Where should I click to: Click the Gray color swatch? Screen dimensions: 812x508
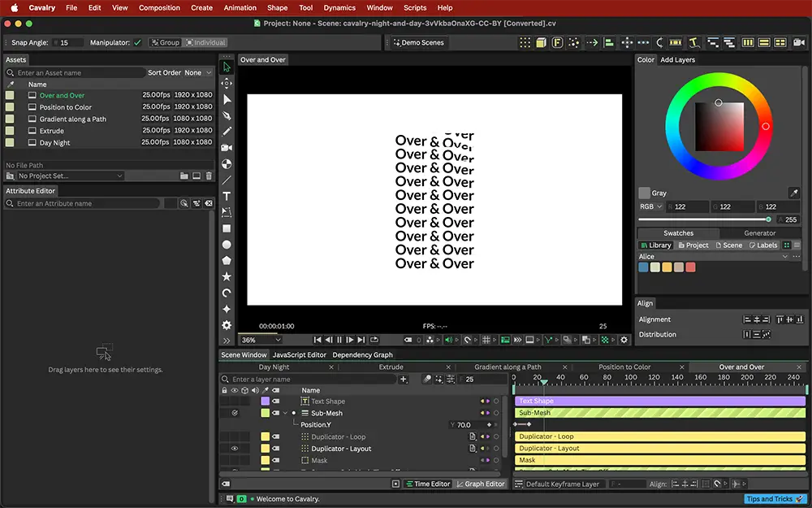(x=644, y=193)
